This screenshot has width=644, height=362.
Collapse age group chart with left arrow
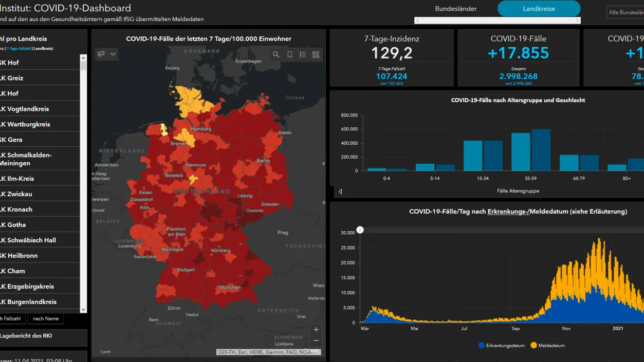(340, 192)
